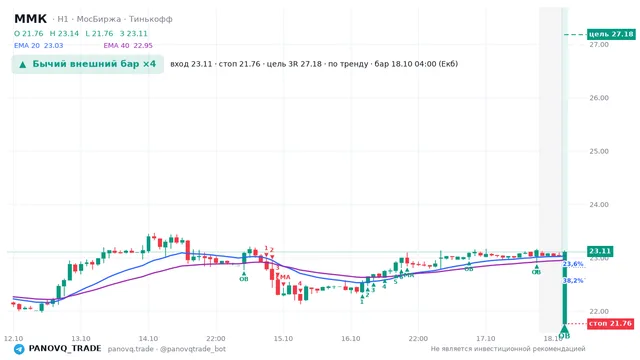
Task: Click the PANOVQ_TRADE channel name
Action: [x=65, y=349]
